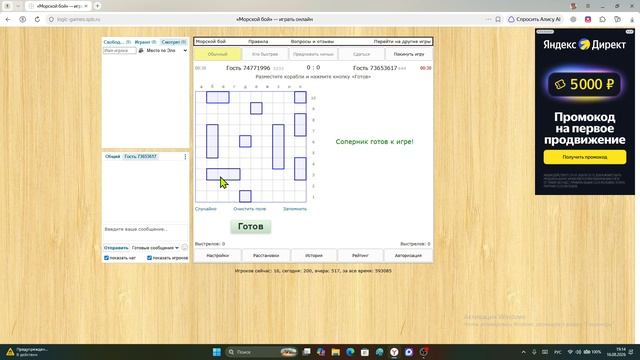Open Microsoft Edge from taskbar

tap(350, 352)
